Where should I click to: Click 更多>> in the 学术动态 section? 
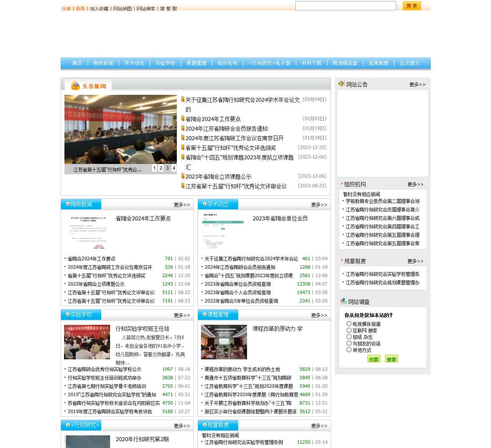[x=319, y=205]
